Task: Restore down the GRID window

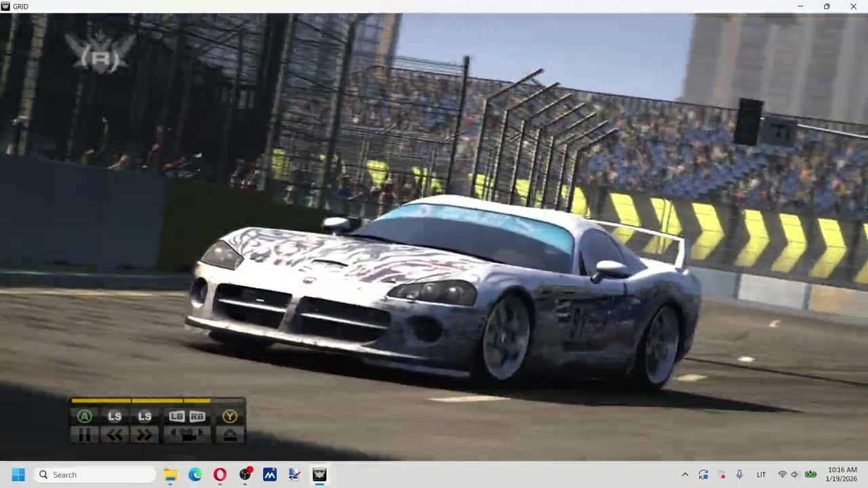Action: (x=827, y=6)
